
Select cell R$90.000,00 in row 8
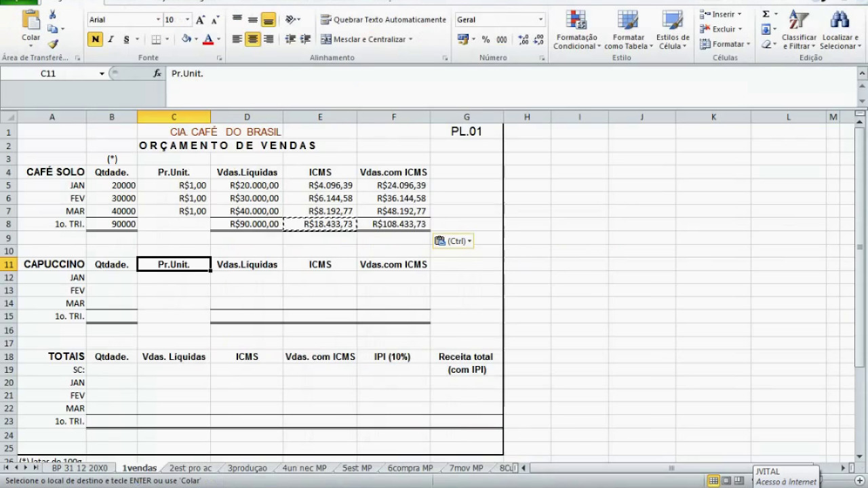pos(247,224)
